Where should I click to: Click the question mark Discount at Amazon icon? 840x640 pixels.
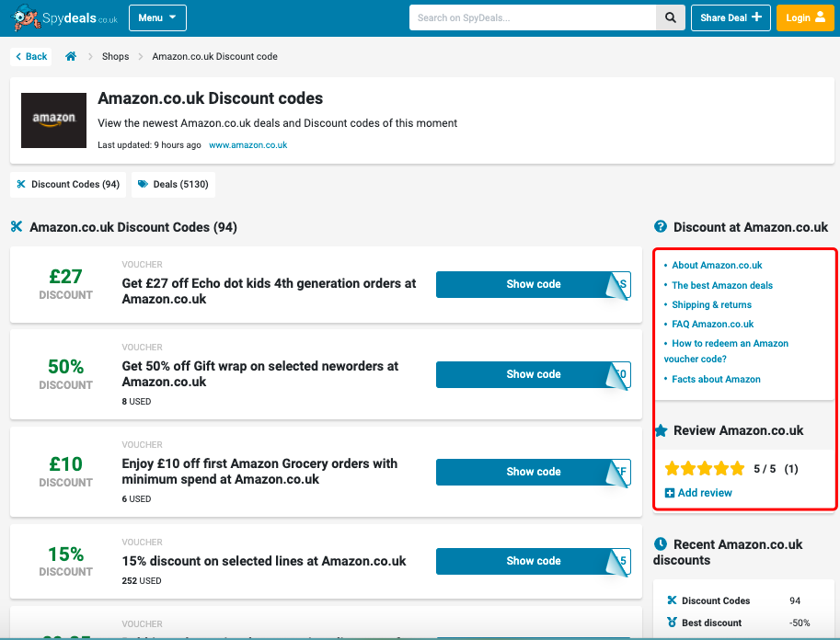(x=661, y=226)
